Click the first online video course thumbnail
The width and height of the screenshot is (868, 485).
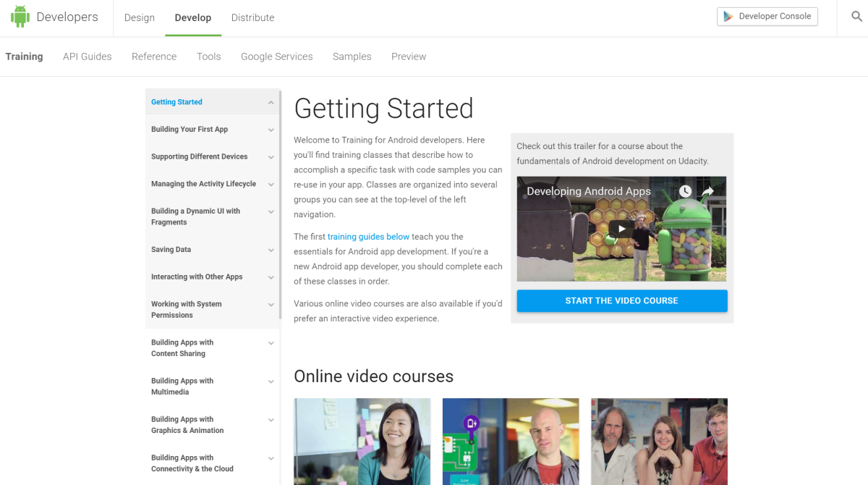coord(362,442)
